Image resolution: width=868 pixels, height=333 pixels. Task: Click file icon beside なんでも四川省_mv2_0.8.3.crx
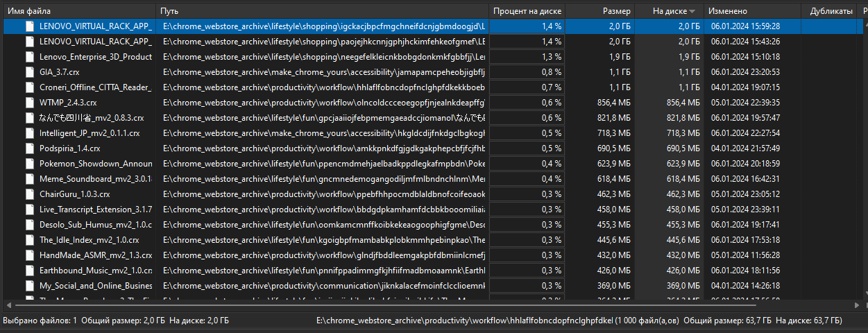[29, 118]
